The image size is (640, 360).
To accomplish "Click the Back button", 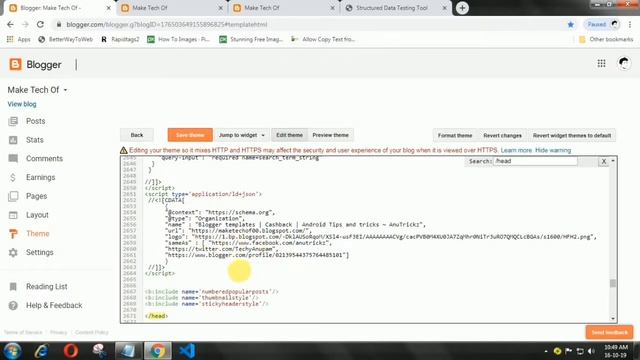I will click(137, 135).
